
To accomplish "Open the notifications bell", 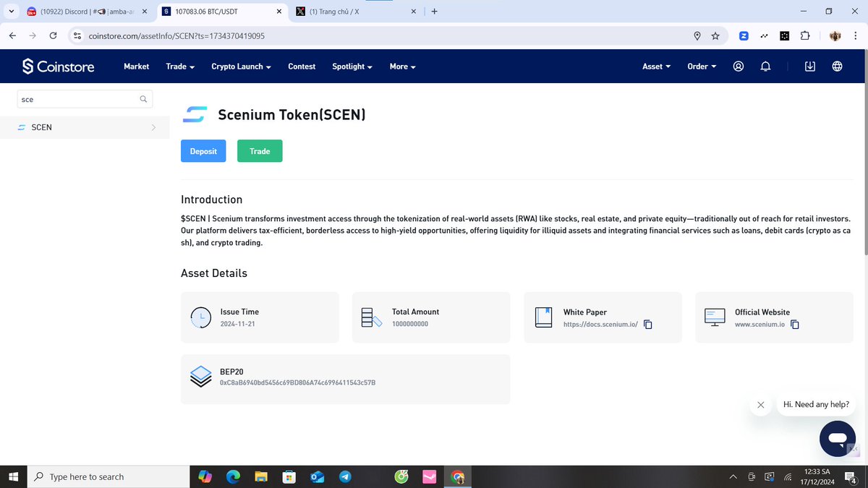I will [x=765, y=66].
